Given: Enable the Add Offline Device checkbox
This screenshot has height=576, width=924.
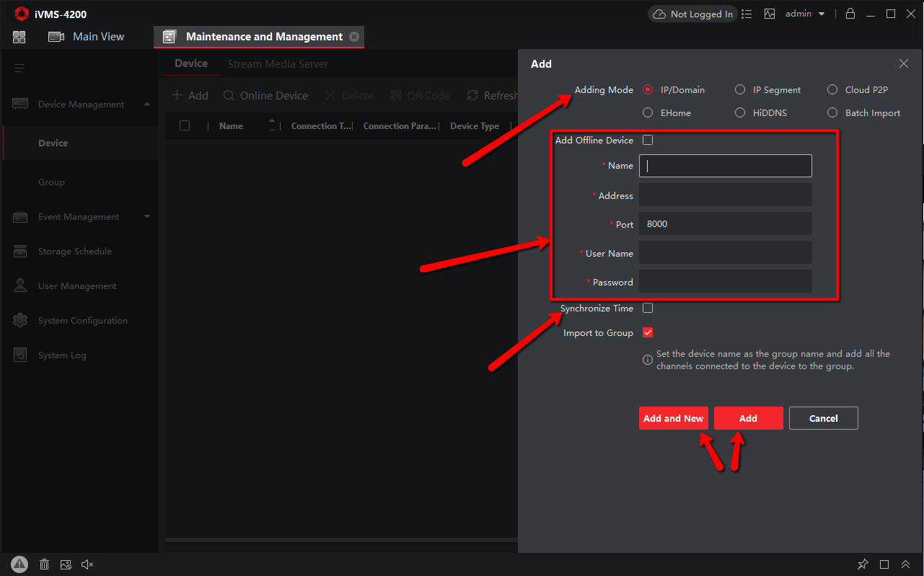Looking at the screenshot, I should coord(648,140).
